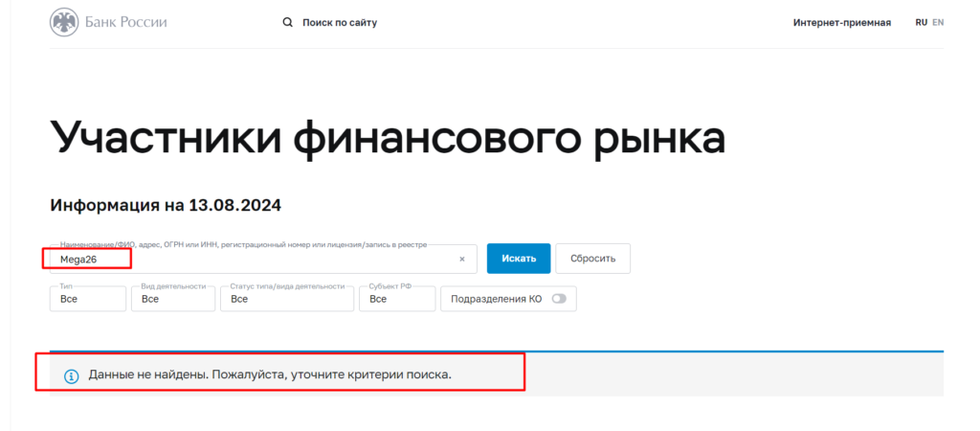Open the Вид деятельности dropdown
Screen dimensions: 980x431
tap(173, 299)
